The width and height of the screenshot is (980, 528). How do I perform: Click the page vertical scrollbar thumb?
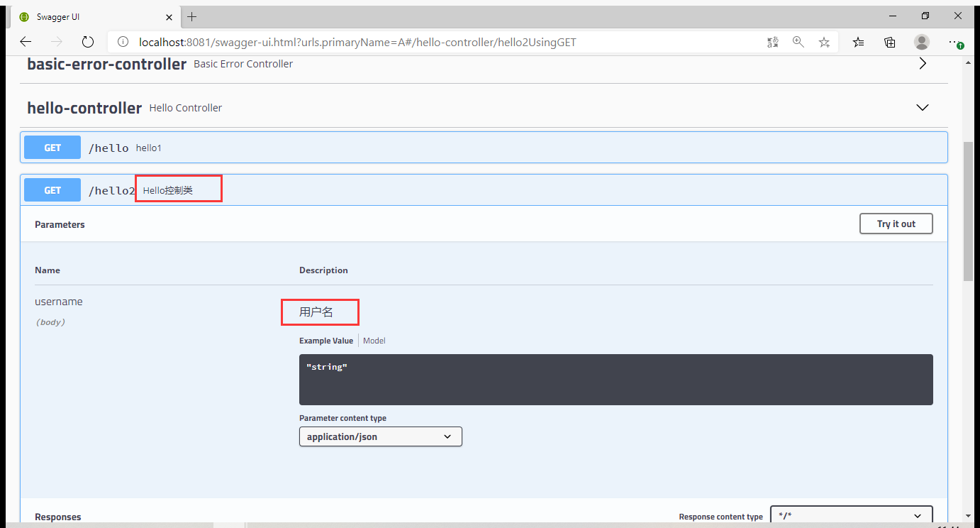(x=969, y=211)
